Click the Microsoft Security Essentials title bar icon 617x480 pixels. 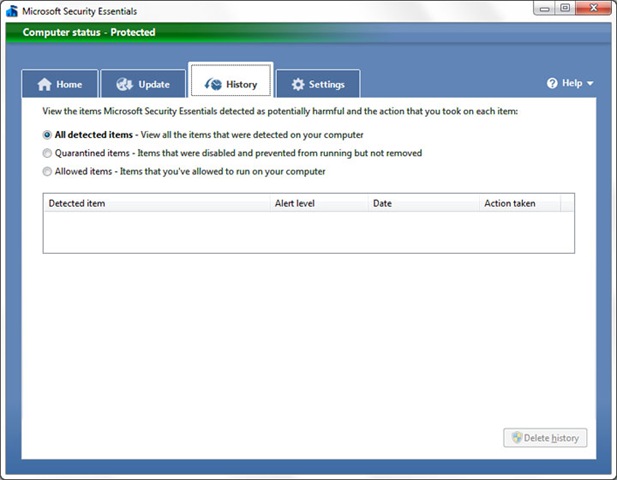pyautogui.click(x=12, y=11)
